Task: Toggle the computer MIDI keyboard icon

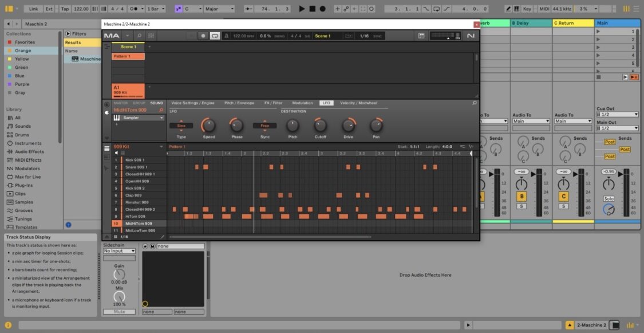Action: (517, 9)
